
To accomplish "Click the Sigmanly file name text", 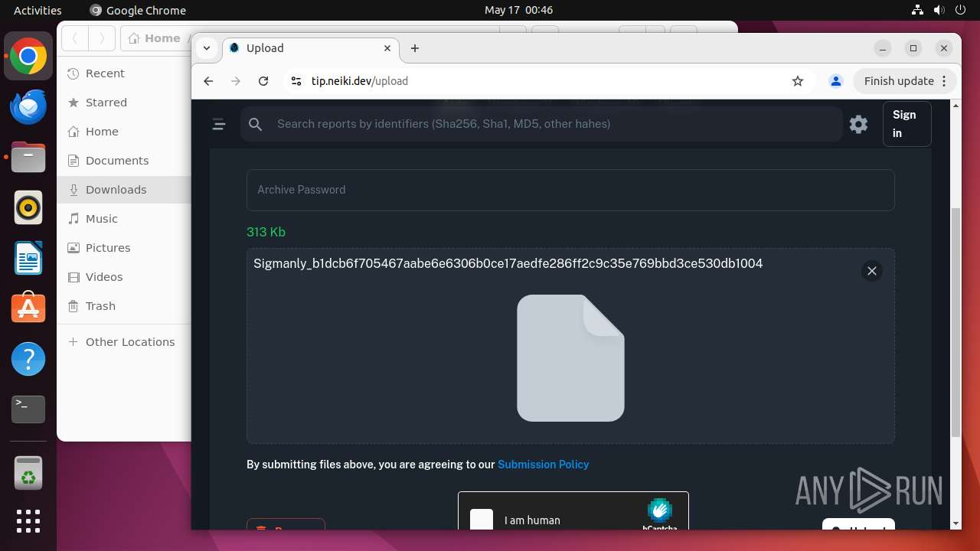I will tap(508, 263).
